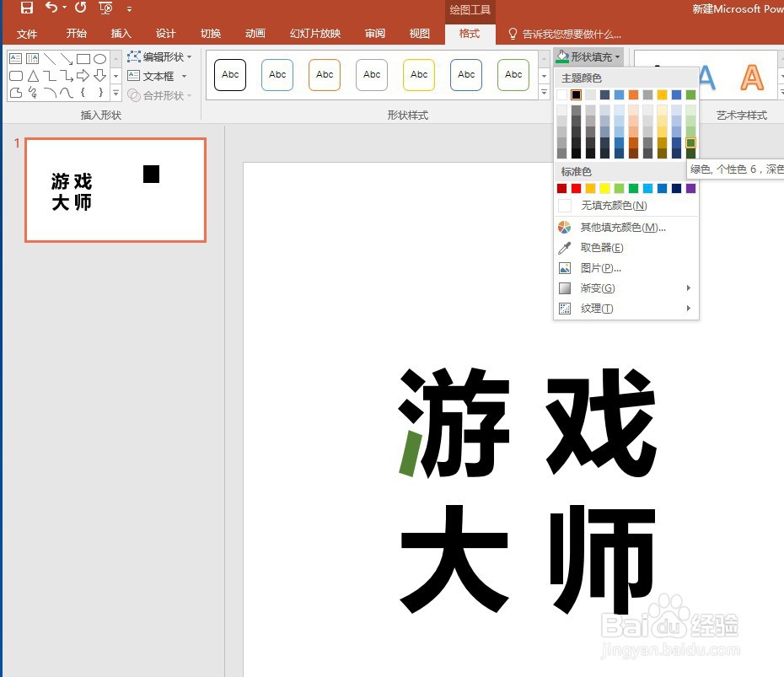Screen dimensions: 784x677
Task: Choose the down arrow block shape
Action: [x=100, y=76]
